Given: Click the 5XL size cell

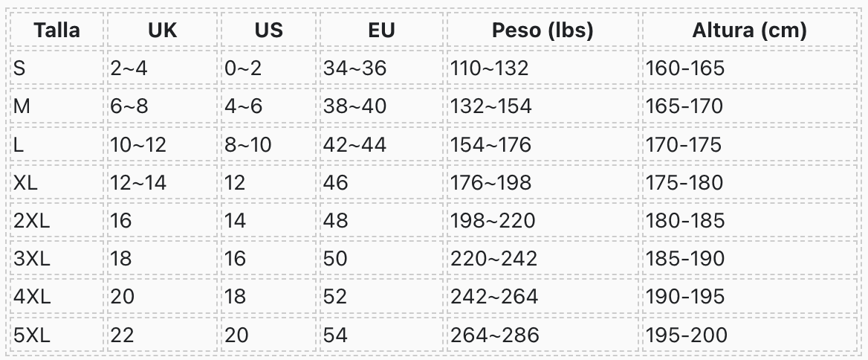Looking at the screenshot, I should click(57, 335).
